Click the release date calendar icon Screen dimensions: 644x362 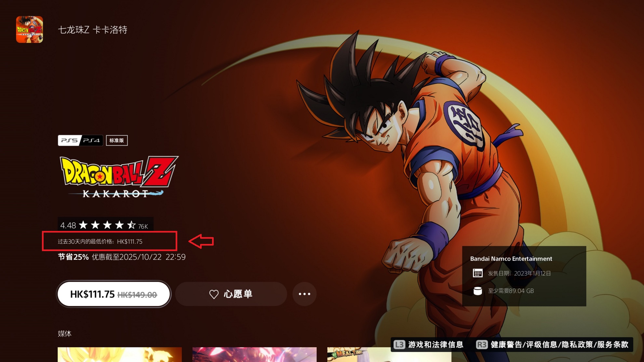477,273
